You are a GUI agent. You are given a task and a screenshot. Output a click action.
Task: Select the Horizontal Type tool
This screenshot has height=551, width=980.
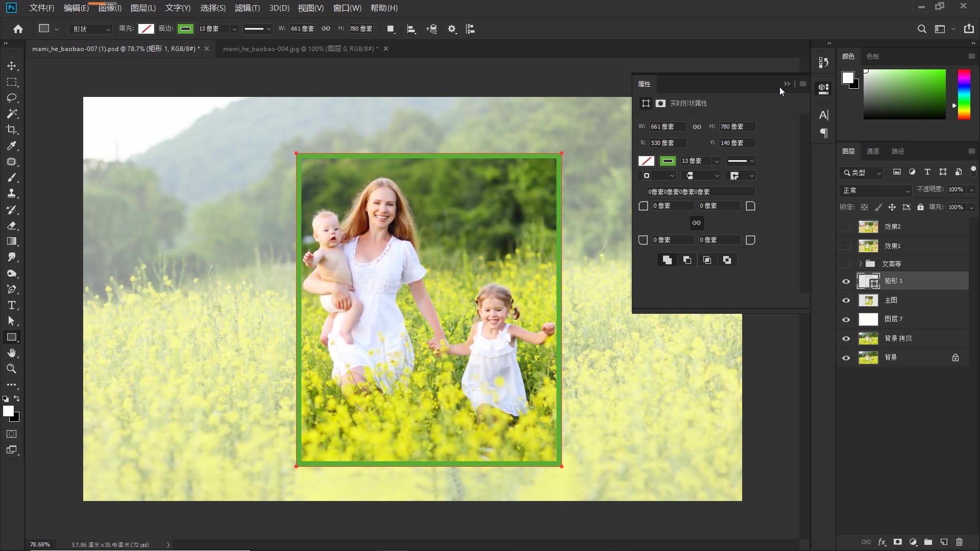click(12, 305)
